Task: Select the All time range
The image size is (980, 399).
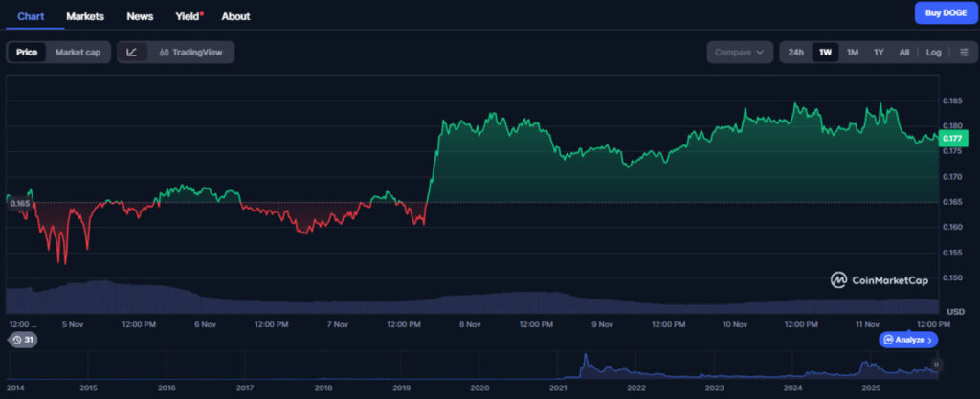Action: click(903, 53)
